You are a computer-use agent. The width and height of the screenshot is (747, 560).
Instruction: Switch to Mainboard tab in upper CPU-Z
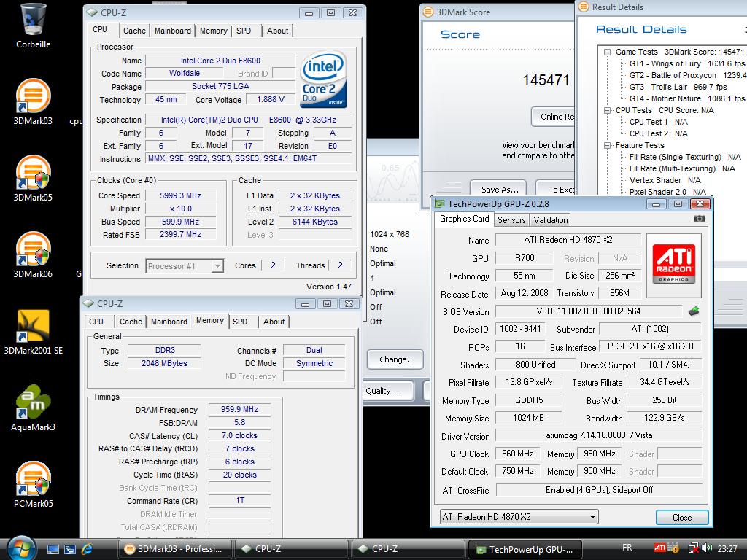(172, 31)
